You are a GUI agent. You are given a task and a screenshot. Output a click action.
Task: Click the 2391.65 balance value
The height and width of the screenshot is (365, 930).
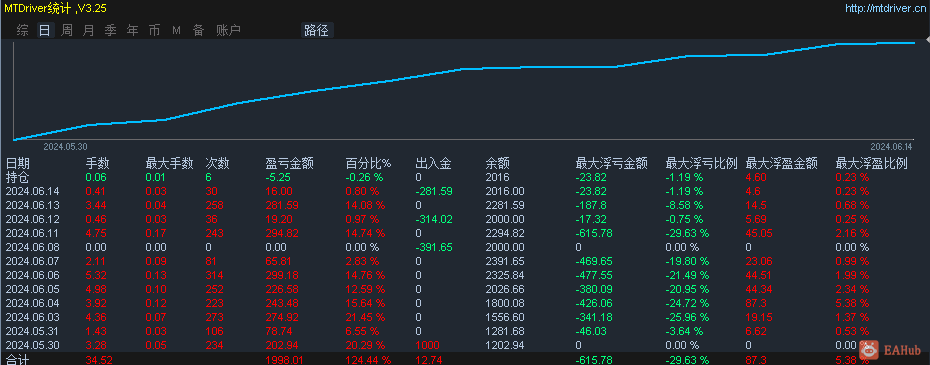505,261
